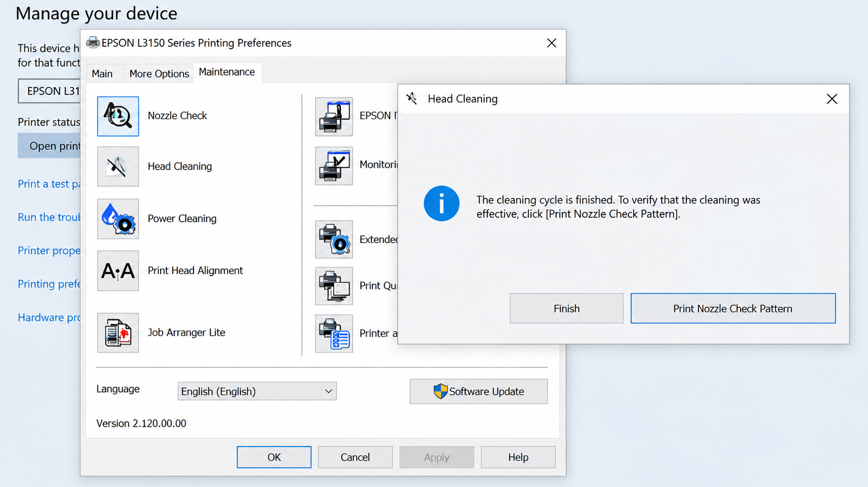Screen dimensions: 868x487
Task: Click Cancel in Printing Preferences
Action: pos(355,457)
